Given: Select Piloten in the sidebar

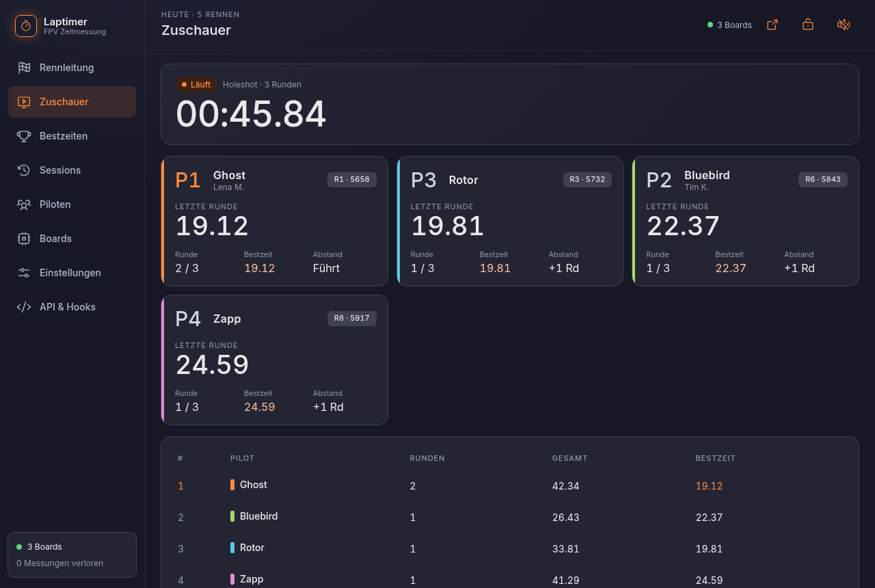Looking at the screenshot, I should click(x=72, y=204).
